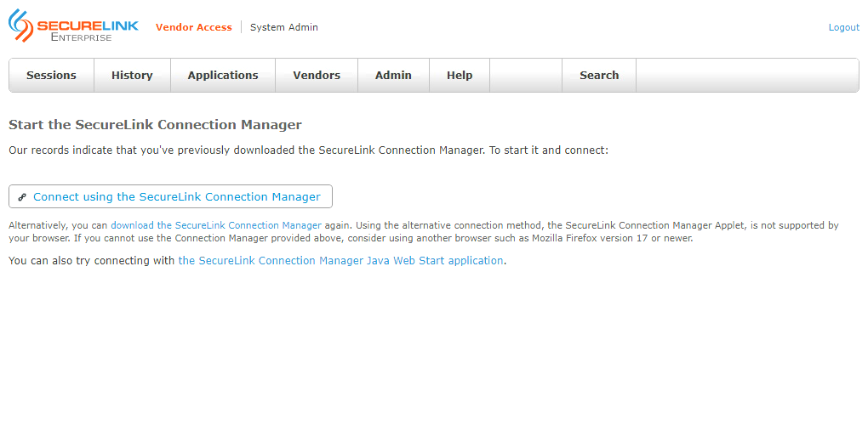
Task: Connect using the SecureLink Connection Manager button
Action: (176, 197)
